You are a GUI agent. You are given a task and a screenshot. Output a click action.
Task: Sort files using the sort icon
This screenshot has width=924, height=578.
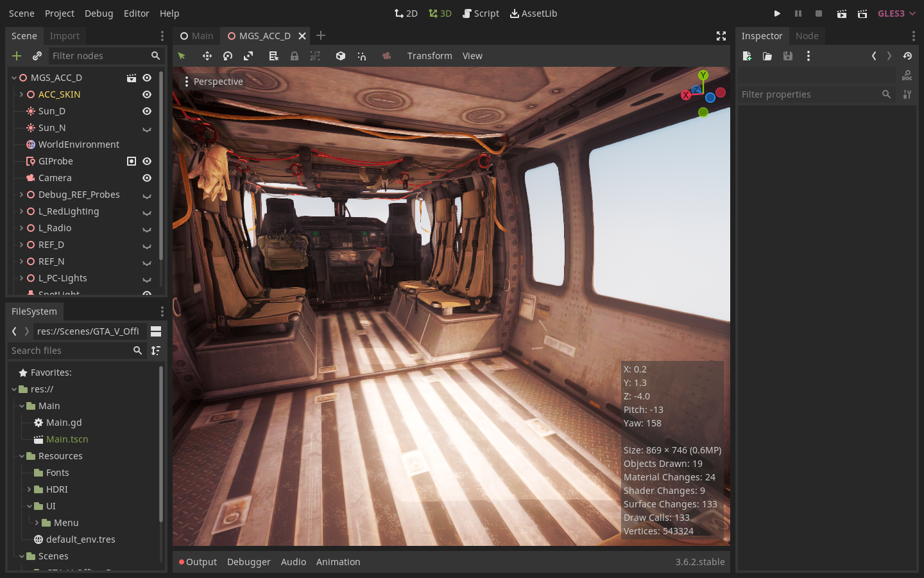coord(156,351)
